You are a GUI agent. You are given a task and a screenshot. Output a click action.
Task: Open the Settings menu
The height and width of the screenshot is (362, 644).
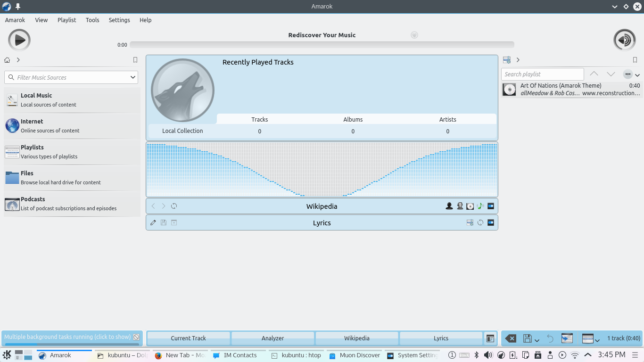point(119,20)
